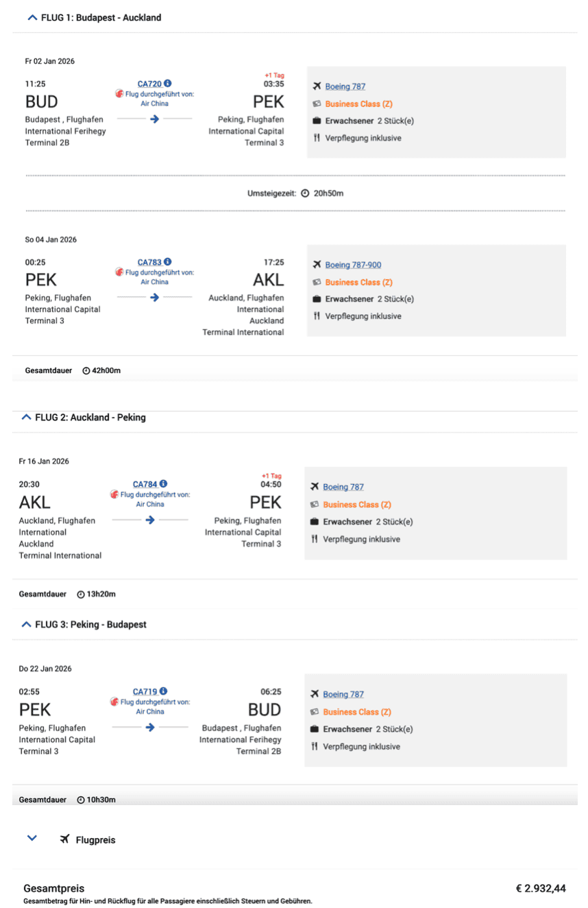The width and height of the screenshot is (588, 908).
Task: Click airplane icon beside Boeing 787-900
Action: coord(317,265)
